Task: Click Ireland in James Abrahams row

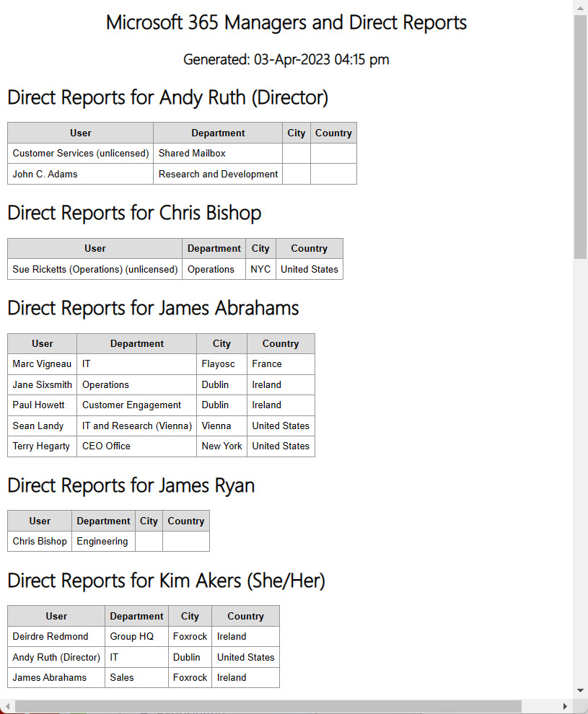Action: coord(245,677)
